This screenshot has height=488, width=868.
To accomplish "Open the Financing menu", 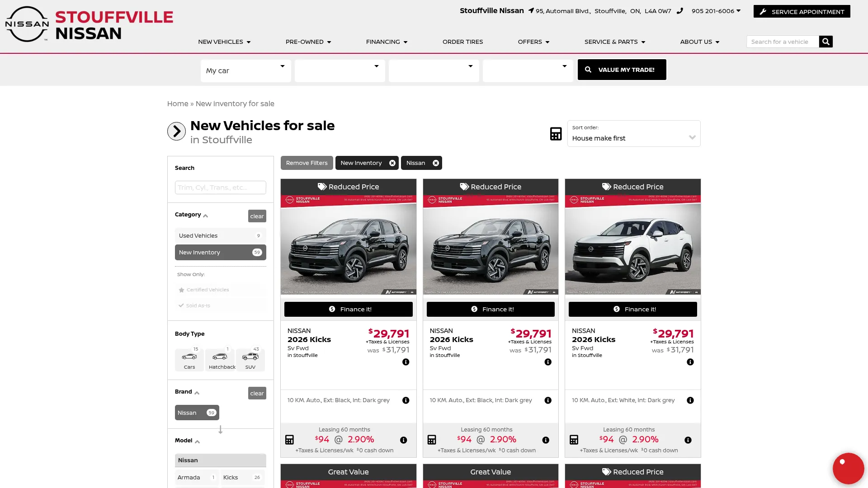I will pos(387,42).
